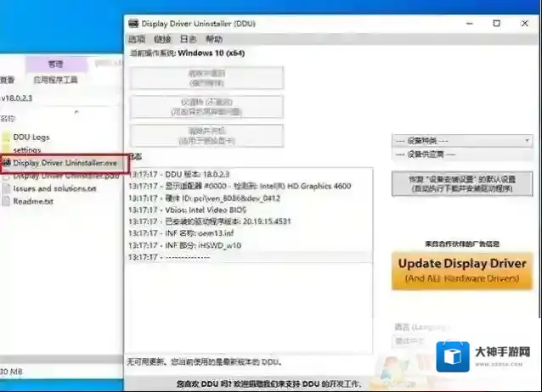542x392 pixels.
Task: Open the 链接 menu in DDU
Action: coord(162,39)
